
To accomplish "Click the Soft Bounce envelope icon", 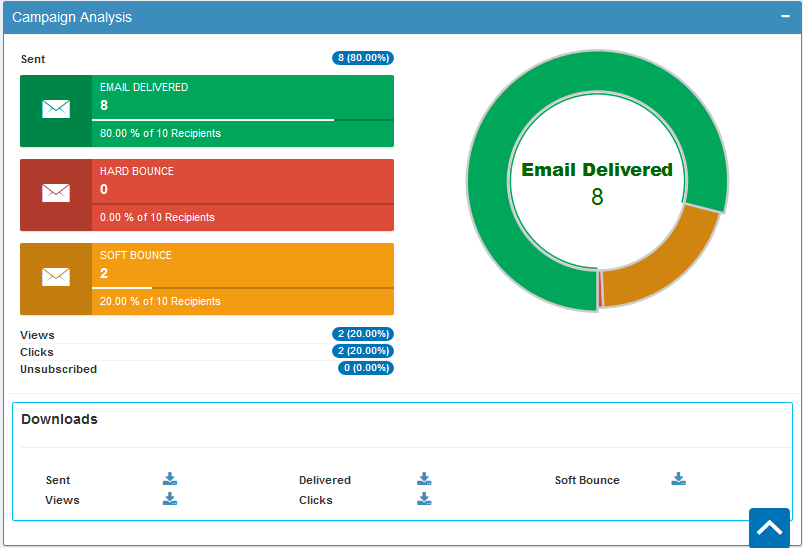I will click(56, 278).
